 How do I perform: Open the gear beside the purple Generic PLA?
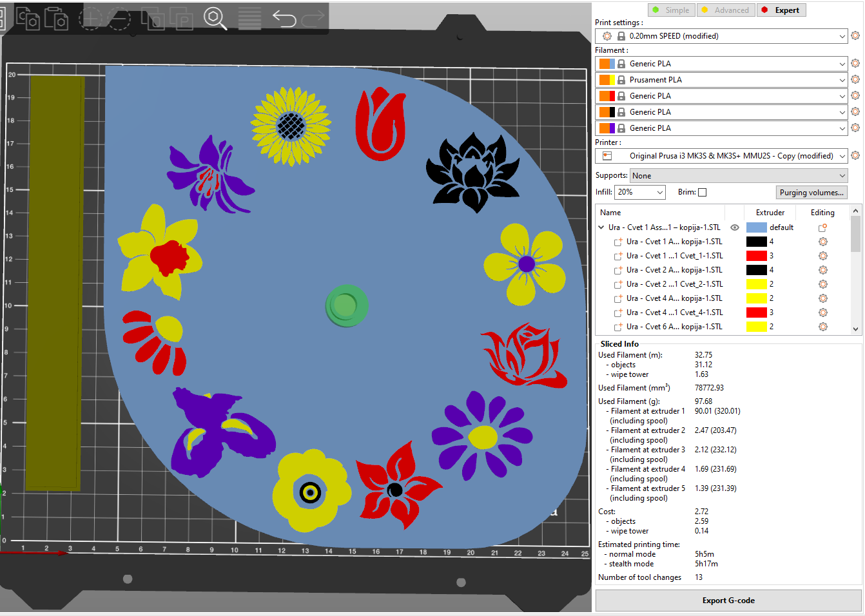[855, 128]
